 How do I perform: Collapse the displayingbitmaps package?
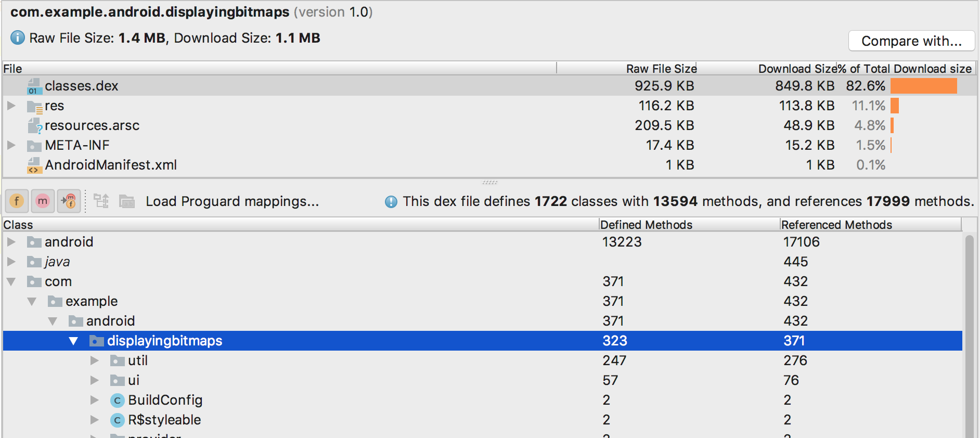pyautogui.click(x=73, y=341)
